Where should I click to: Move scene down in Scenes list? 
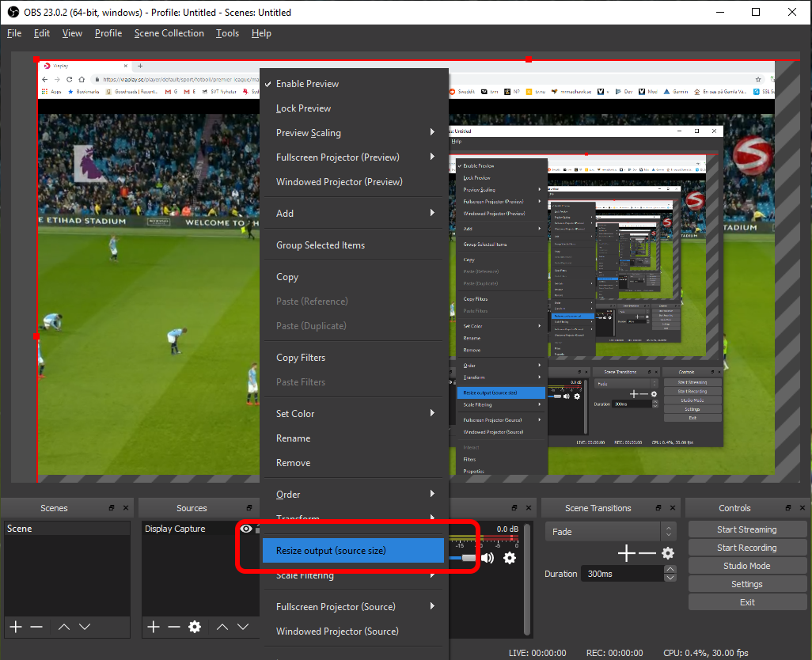(x=85, y=627)
